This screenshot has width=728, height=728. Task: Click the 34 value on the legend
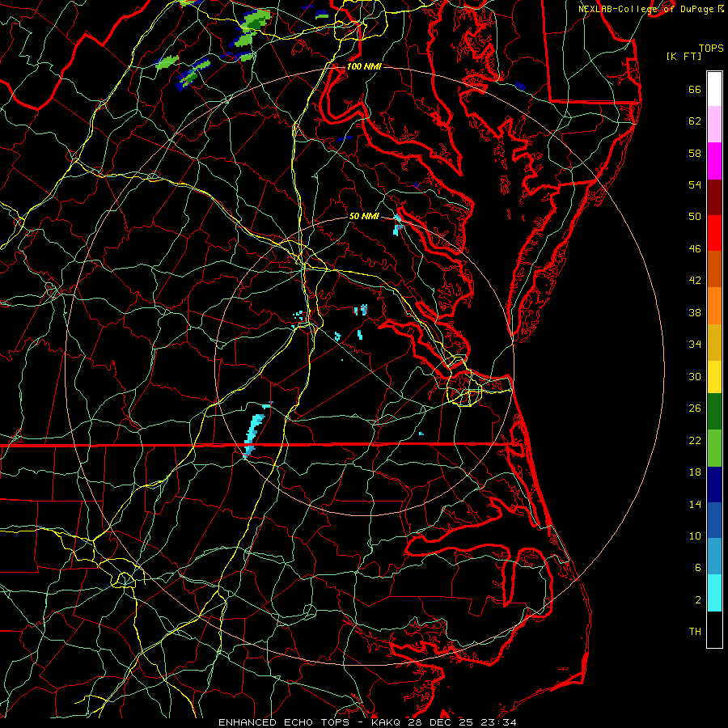pyautogui.click(x=695, y=345)
